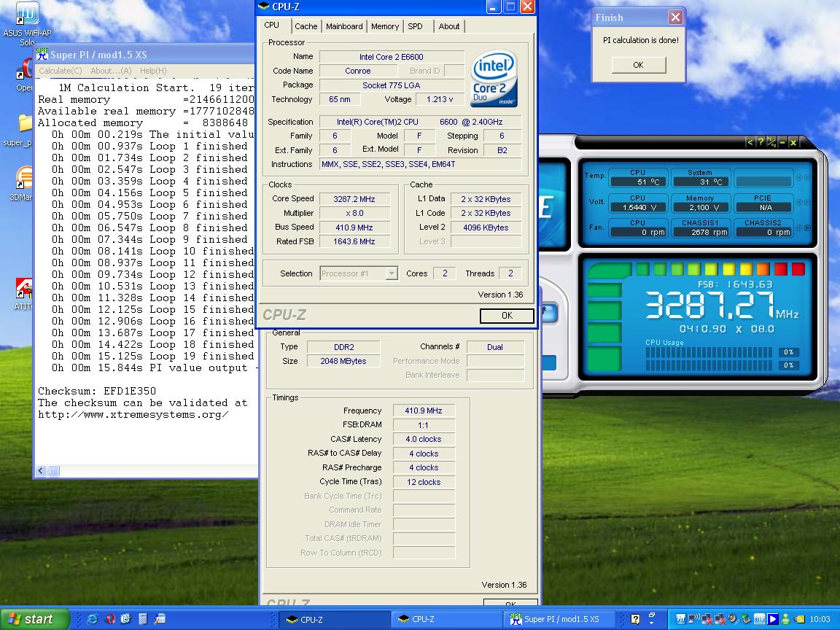Open the Calculate(C) menu in Super PI
The width and height of the screenshot is (840, 630).
(61, 71)
